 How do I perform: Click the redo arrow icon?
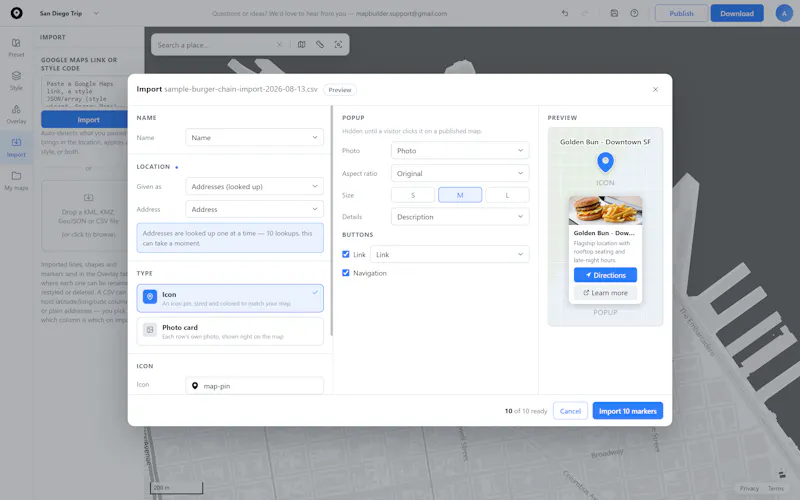pos(585,13)
